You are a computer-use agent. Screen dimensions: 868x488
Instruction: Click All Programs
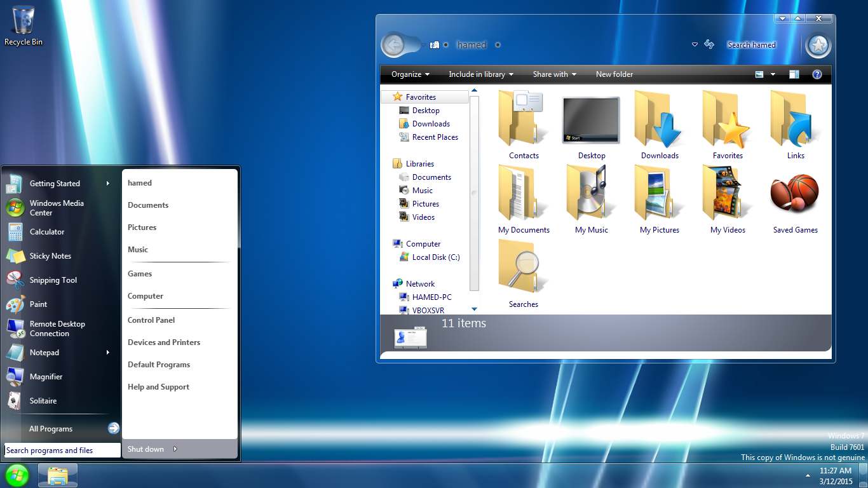(51, 429)
